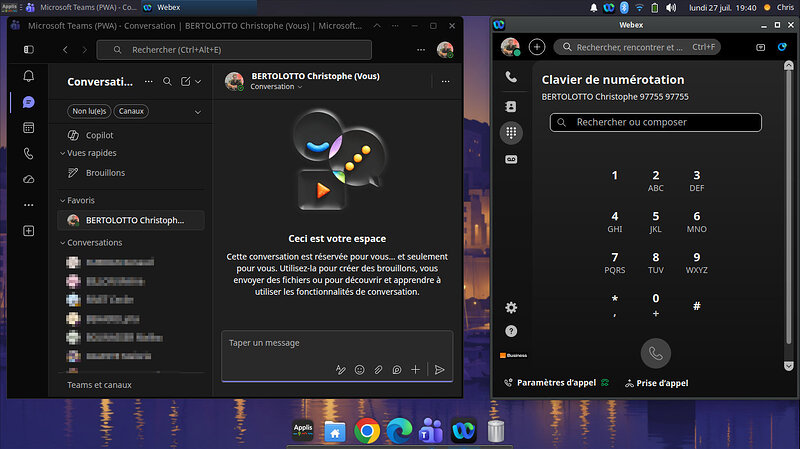
Task: Open plus actions in message box
Action: pyautogui.click(x=416, y=369)
